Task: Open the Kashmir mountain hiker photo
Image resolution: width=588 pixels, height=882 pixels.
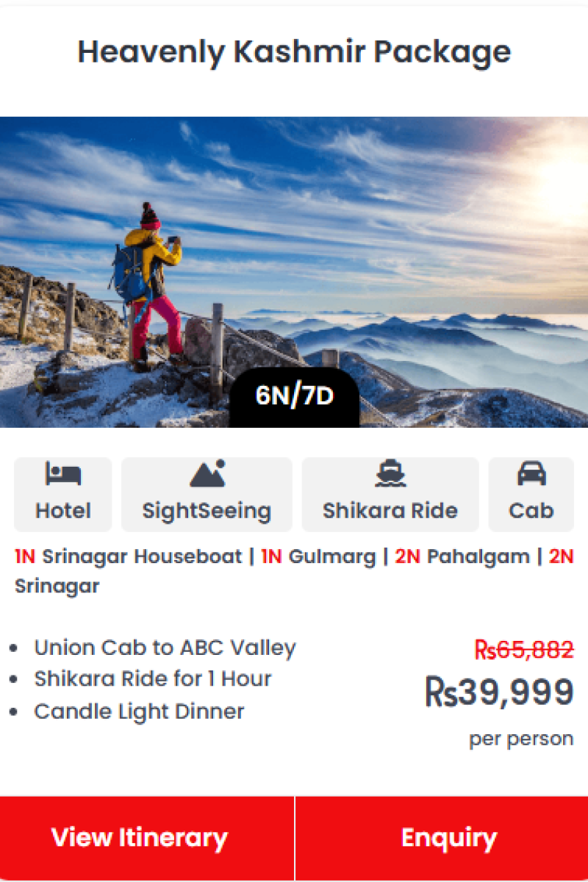Action: click(x=294, y=272)
